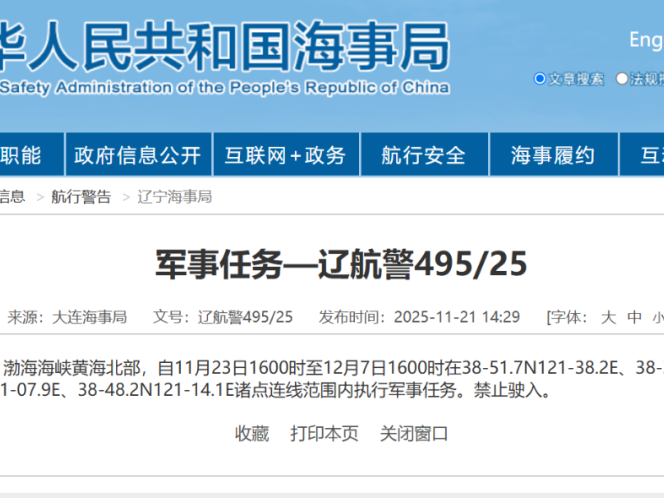
Task: Click the partially visible rightmost navigation tab
Action: (650, 155)
